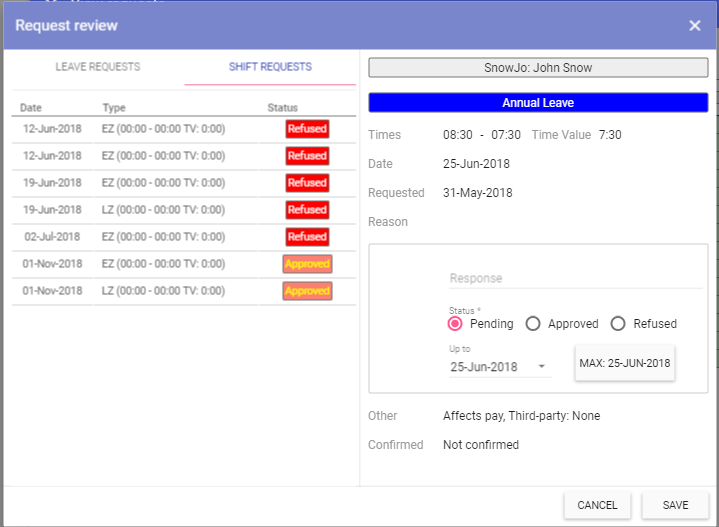
Task: Click the blue Annual Leave bar
Action: [538, 103]
